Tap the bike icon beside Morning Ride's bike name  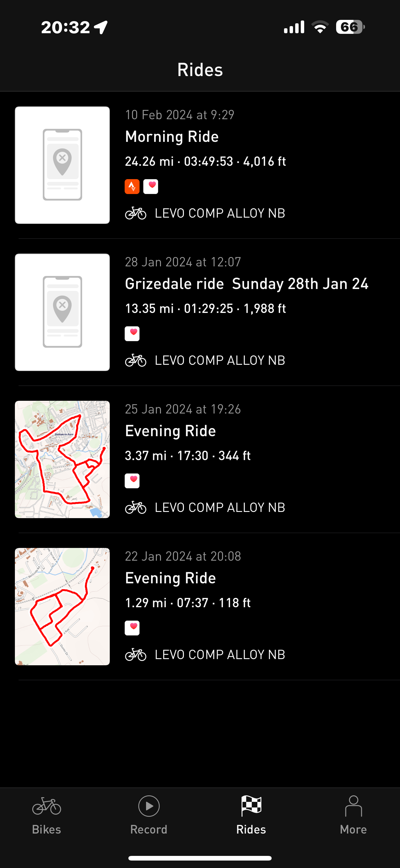click(136, 213)
